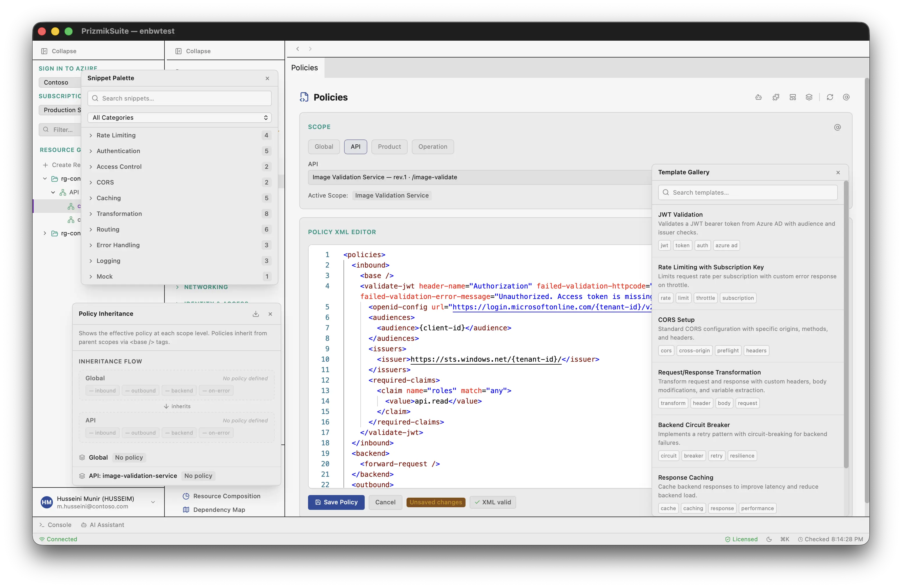902x588 pixels.
Task: Expand the Routing snippet category
Action: [179, 230]
